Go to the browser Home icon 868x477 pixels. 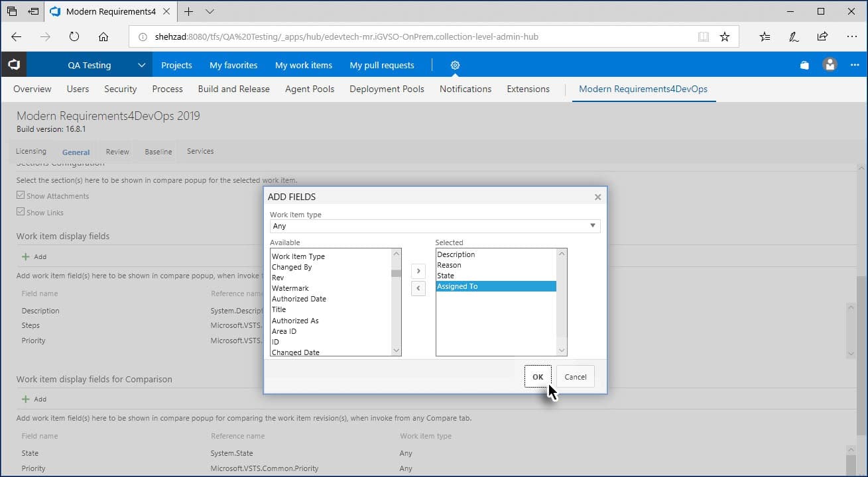(103, 37)
